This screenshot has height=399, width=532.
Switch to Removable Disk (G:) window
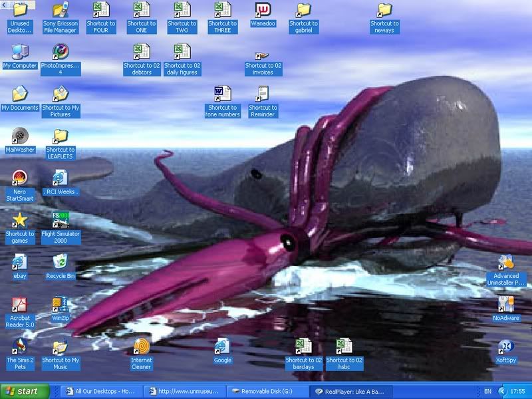[x=267, y=391]
